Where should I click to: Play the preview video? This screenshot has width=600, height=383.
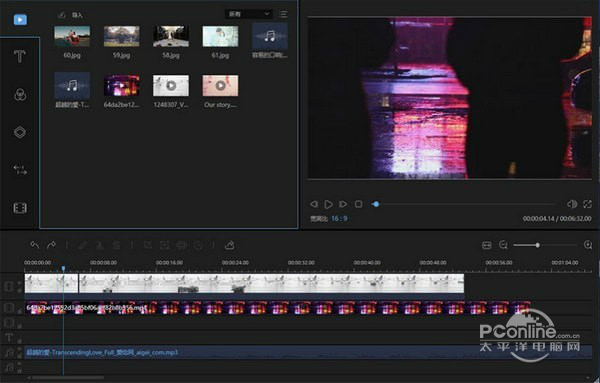[328, 204]
